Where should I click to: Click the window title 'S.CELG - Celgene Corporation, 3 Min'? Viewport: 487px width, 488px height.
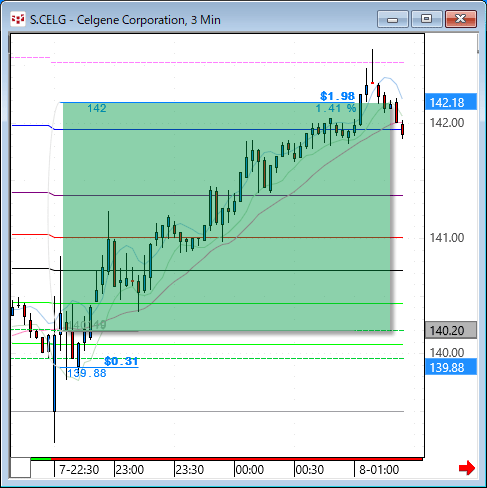125,20
